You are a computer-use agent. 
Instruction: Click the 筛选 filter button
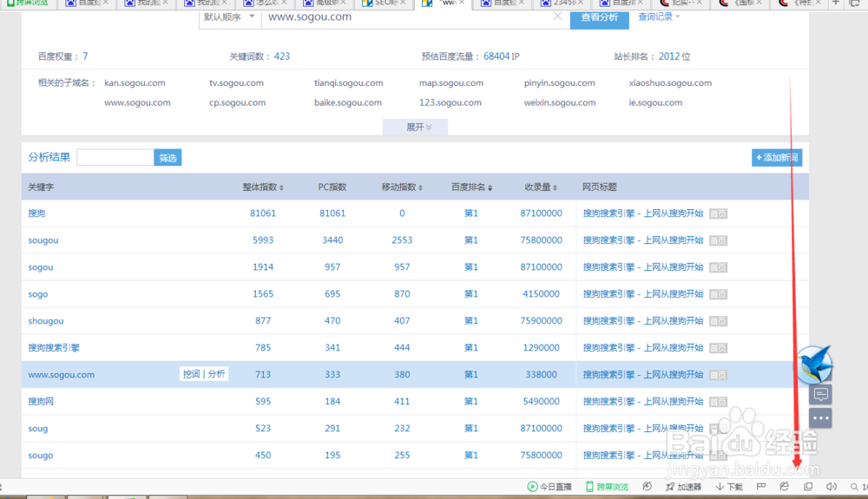[x=168, y=158]
